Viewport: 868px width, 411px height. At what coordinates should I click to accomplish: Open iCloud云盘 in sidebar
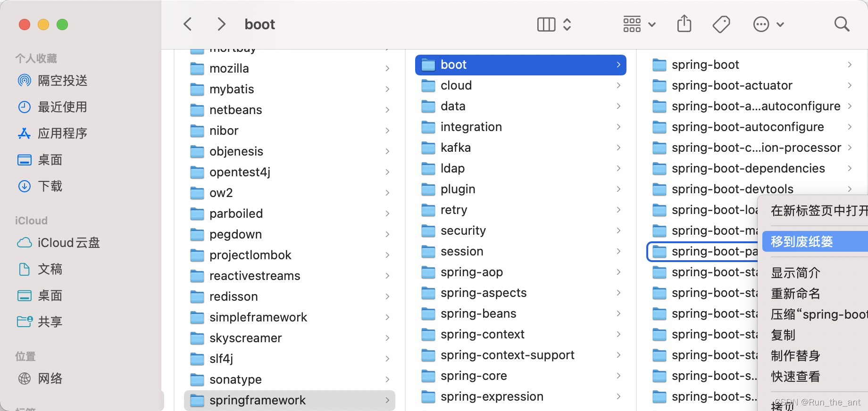pyautogui.click(x=58, y=243)
